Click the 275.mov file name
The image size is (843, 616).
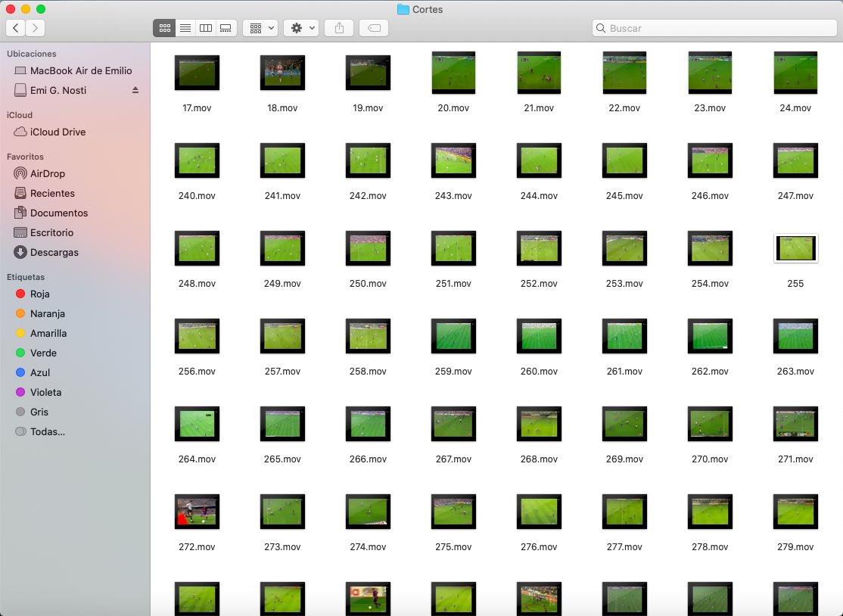tap(453, 546)
